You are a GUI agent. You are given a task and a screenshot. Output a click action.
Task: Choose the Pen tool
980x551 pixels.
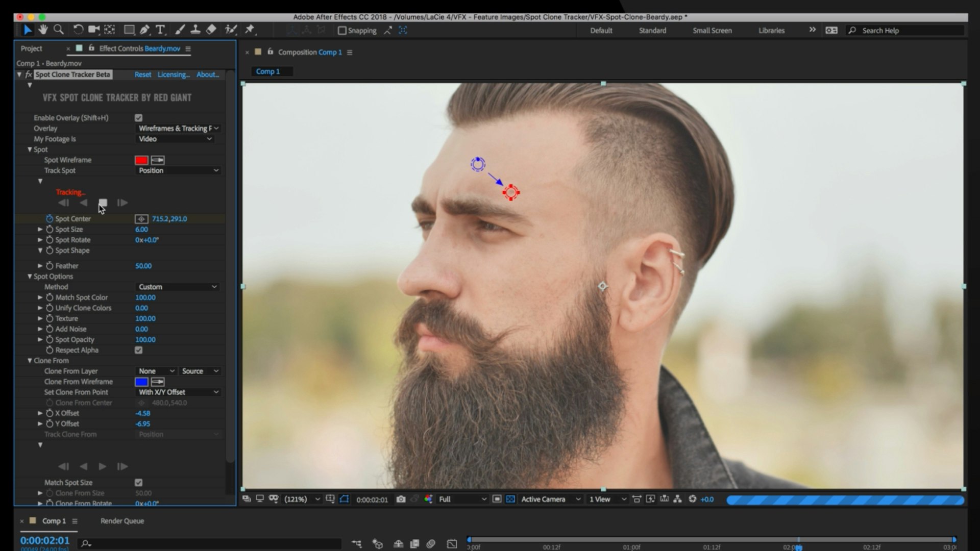pos(145,30)
